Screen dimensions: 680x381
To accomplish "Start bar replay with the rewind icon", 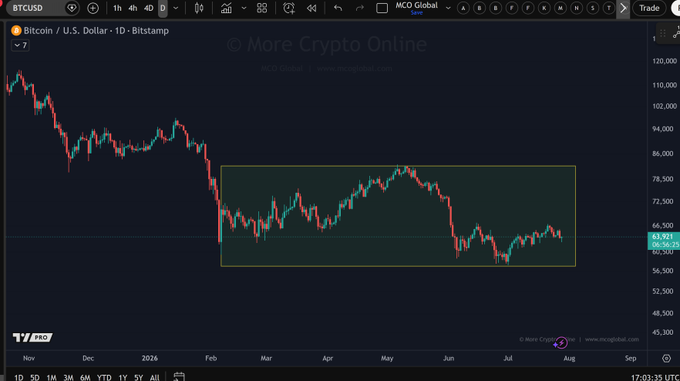I will (x=311, y=8).
